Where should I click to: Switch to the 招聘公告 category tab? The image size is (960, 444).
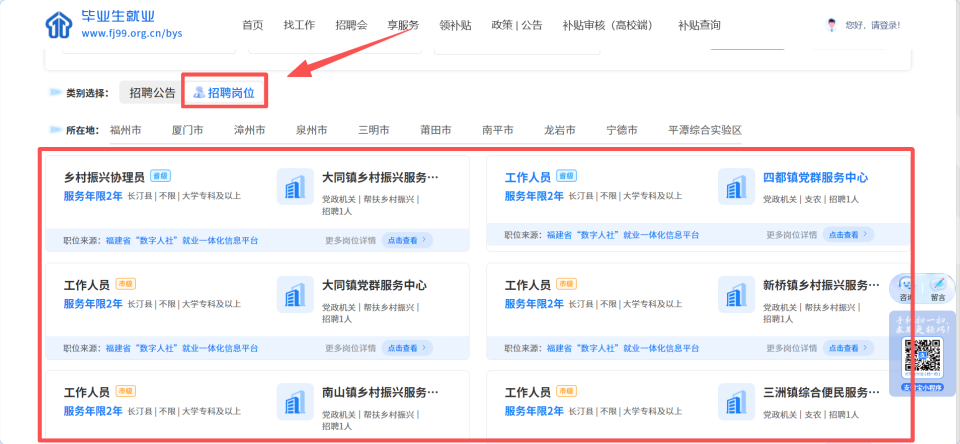pyautogui.click(x=152, y=93)
